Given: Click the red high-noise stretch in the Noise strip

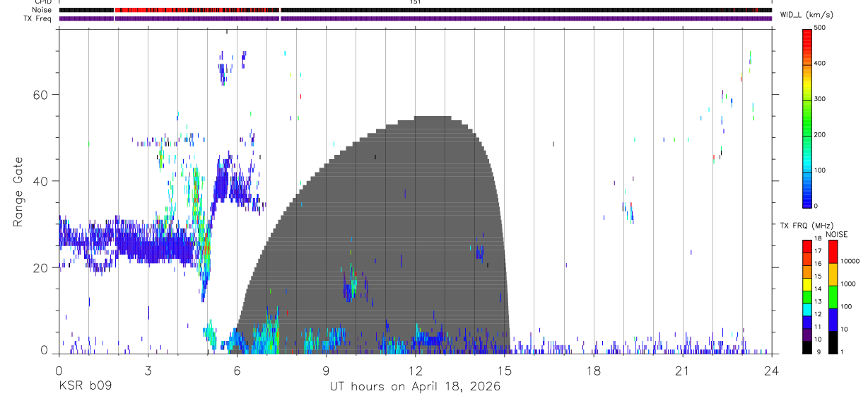Looking at the screenshot, I should tap(196, 11).
